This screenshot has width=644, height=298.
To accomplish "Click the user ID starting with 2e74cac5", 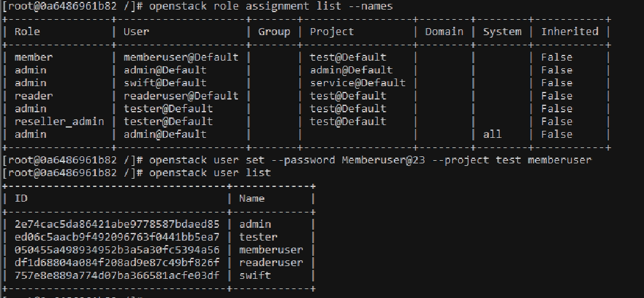I will pos(117,224).
